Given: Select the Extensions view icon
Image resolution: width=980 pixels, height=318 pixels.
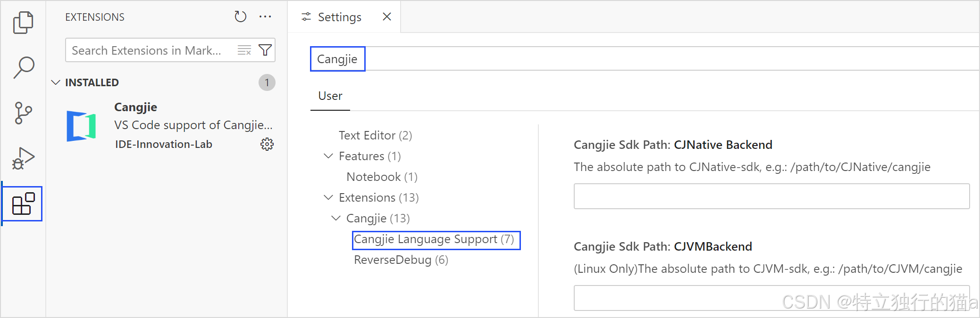Looking at the screenshot, I should coord(23,204).
